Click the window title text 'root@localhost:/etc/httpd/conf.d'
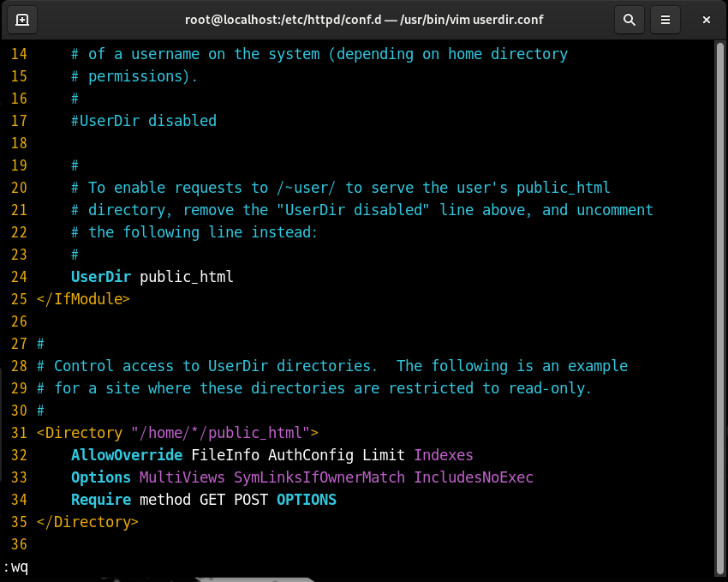The width and height of the screenshot is (728, 582). coord(283,20)
